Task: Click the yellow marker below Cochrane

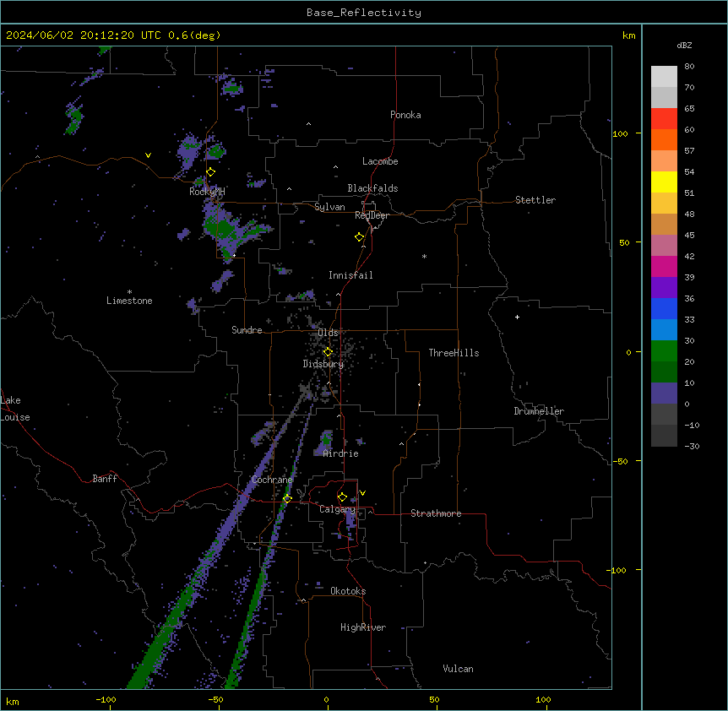Action: (287, 498)
